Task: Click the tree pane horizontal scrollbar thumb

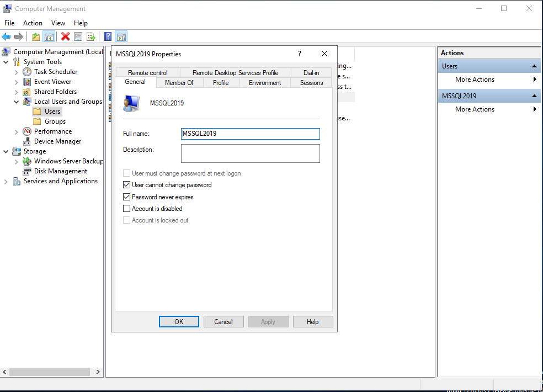Action: [50, 372]
